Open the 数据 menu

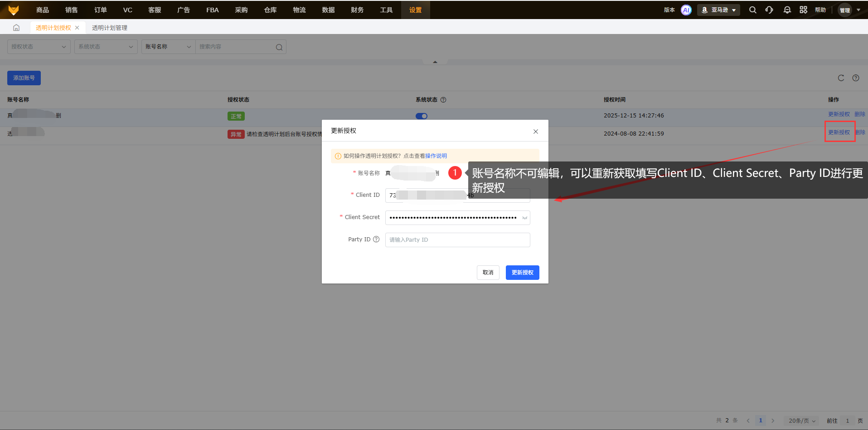coord(328,10)
